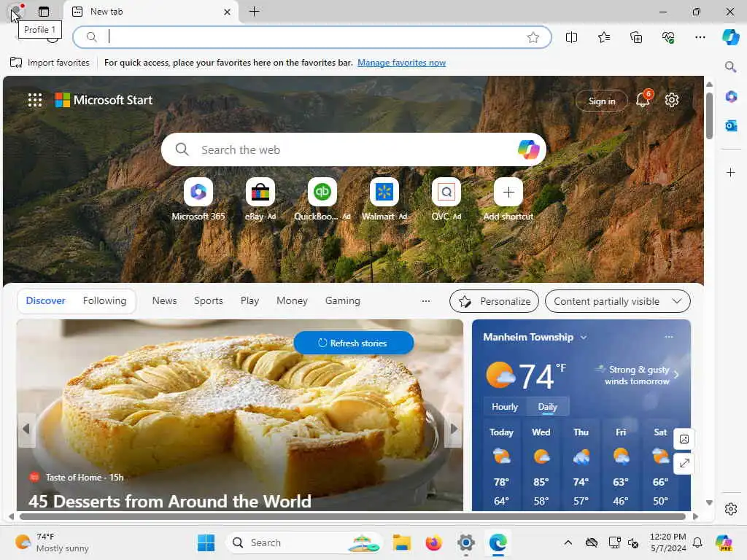
Task: Open Collections icon in toolbar
Action: pyautogui.click(x=636, y=37)
